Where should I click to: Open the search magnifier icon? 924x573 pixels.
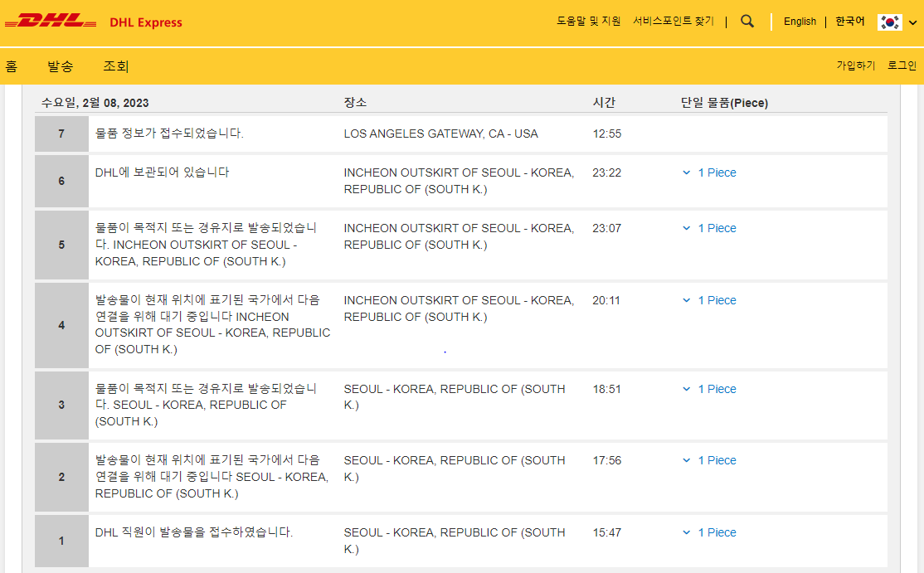click(747, 22)
